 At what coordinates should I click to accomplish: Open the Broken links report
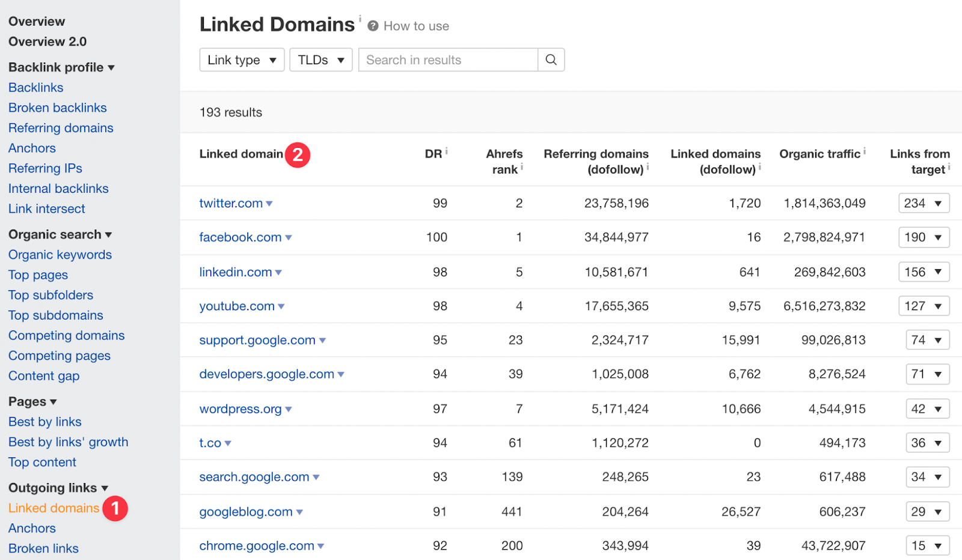pos(43,549)
